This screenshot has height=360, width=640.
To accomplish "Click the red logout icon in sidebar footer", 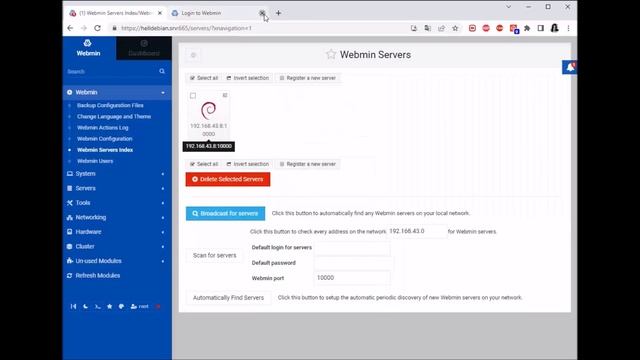I will pos(158,306).
